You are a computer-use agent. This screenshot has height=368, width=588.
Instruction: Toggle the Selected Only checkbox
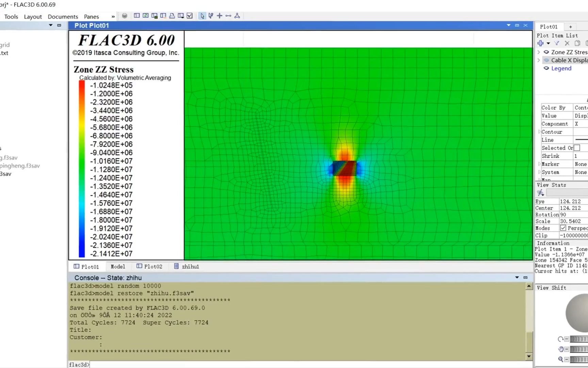577,148
